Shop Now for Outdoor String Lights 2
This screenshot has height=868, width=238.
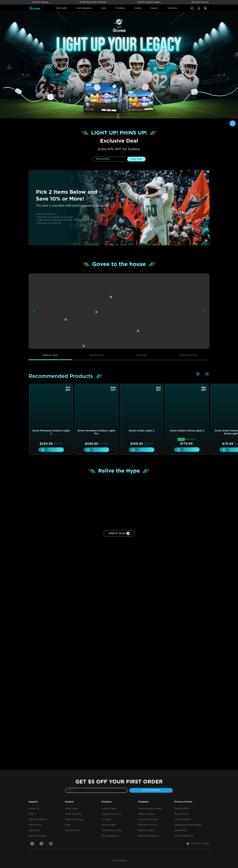tap(191, 449)
